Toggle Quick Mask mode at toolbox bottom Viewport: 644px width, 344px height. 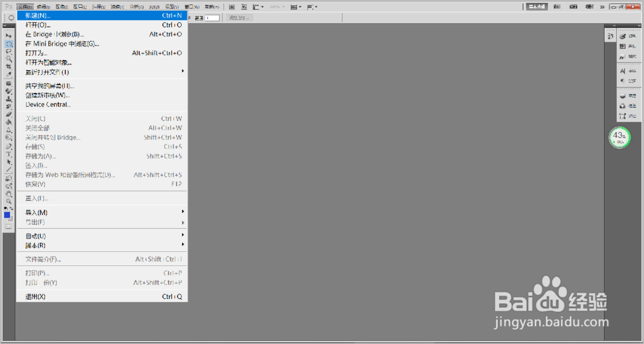coord(8,227)
